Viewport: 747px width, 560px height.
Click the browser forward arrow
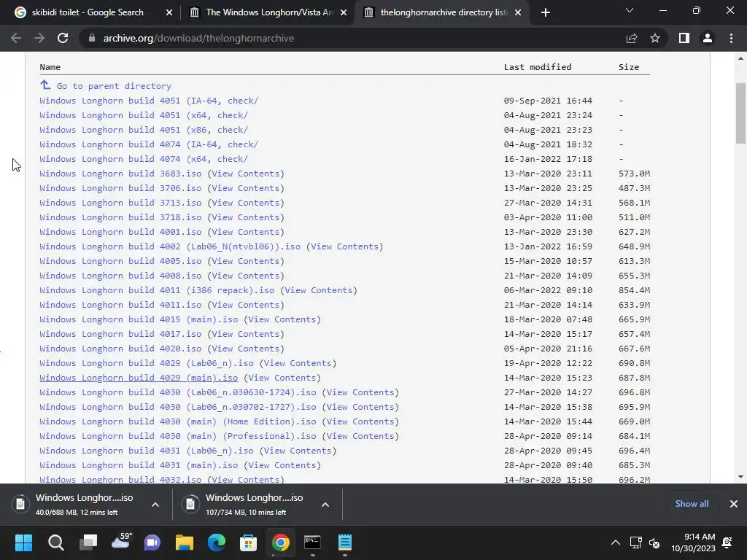(x=39, y=38)
